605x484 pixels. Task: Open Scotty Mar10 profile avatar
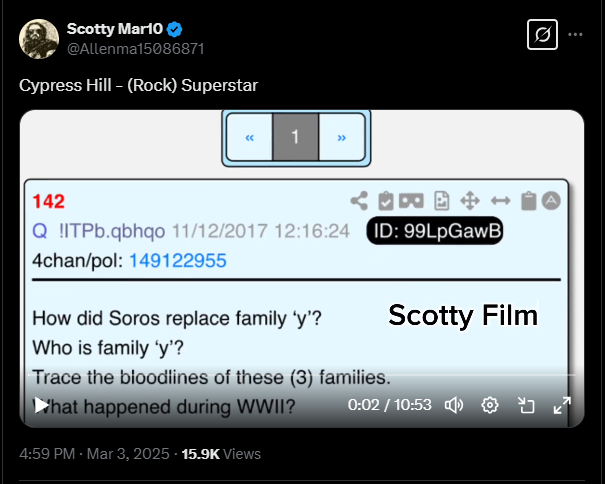click(x=39, y=38)
